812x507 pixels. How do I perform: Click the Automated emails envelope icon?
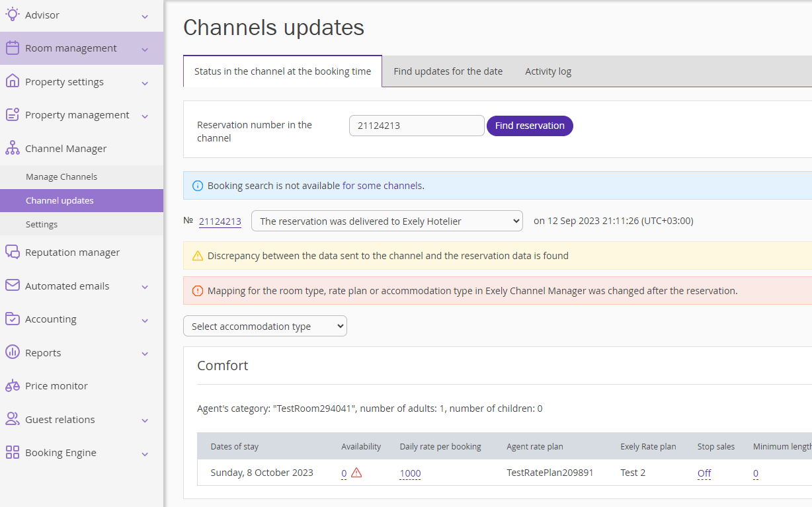(12, 286)
